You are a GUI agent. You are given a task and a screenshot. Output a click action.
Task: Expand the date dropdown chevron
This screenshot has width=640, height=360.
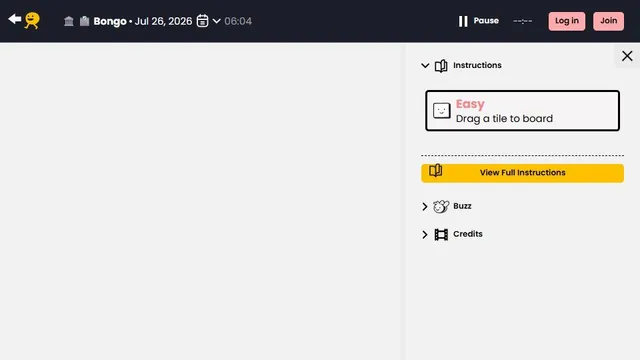point(217,21)
